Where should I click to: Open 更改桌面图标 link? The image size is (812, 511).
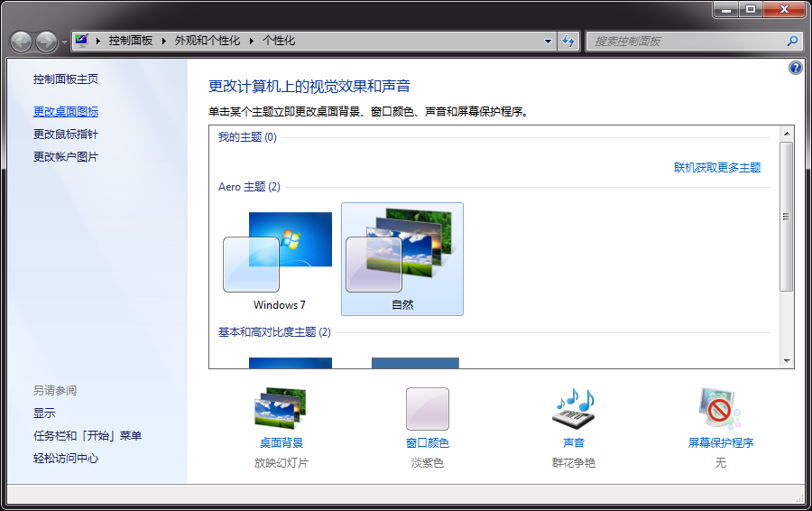[x=66, y=111]
